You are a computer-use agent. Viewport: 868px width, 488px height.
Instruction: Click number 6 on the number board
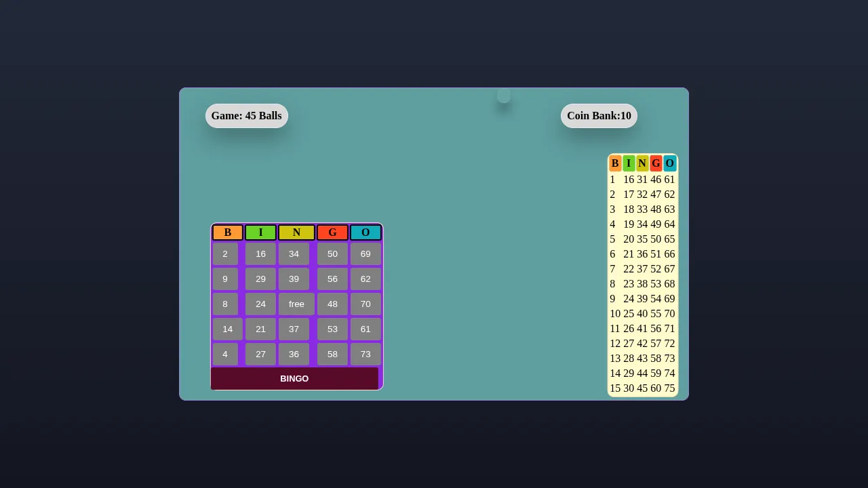click(612, 254)
